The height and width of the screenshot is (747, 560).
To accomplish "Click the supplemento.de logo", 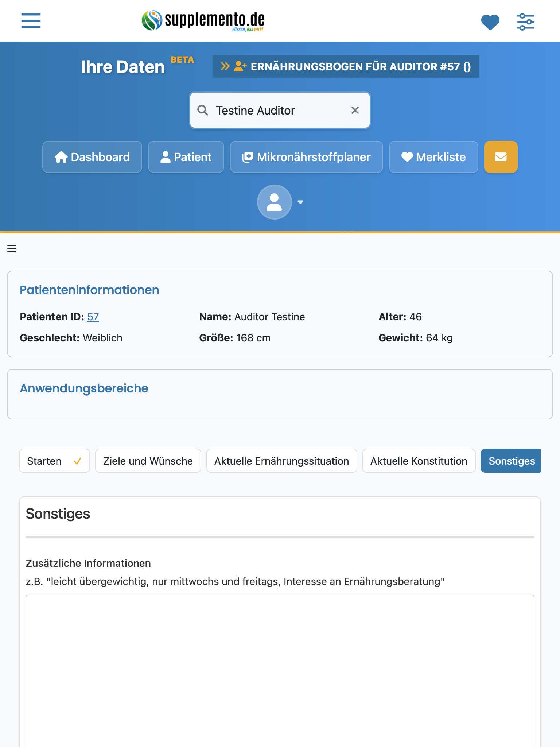I will click(x=203, y=20).
